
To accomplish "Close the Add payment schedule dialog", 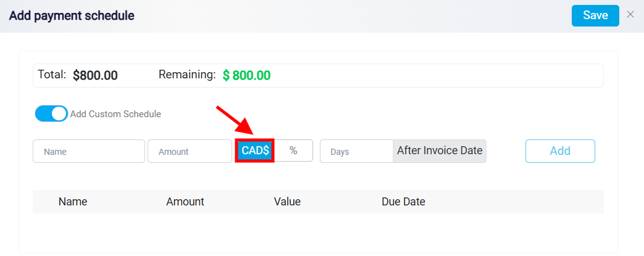I will tap(630, 15).
